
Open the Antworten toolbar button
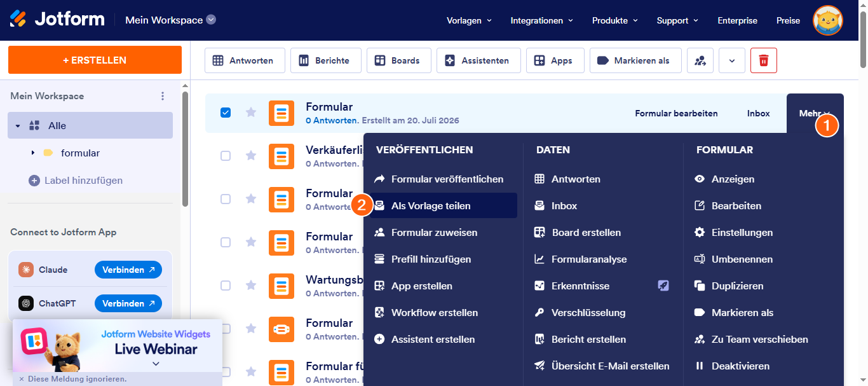[245, 60]
